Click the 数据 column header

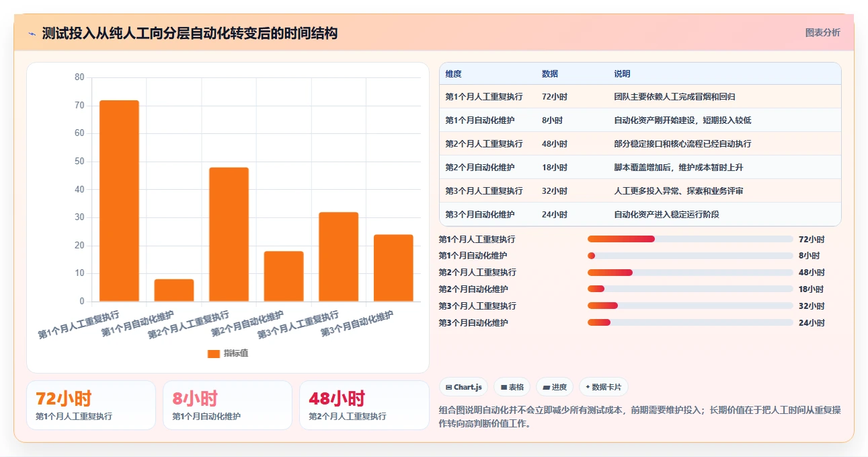pyautogui.click(x=549, y=74)
